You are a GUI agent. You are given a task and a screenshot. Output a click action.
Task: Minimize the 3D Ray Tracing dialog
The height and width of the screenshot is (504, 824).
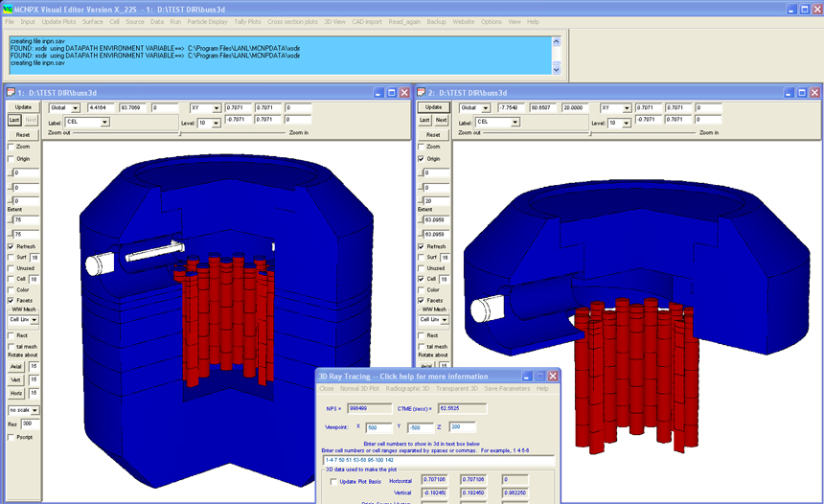[527, 376]
